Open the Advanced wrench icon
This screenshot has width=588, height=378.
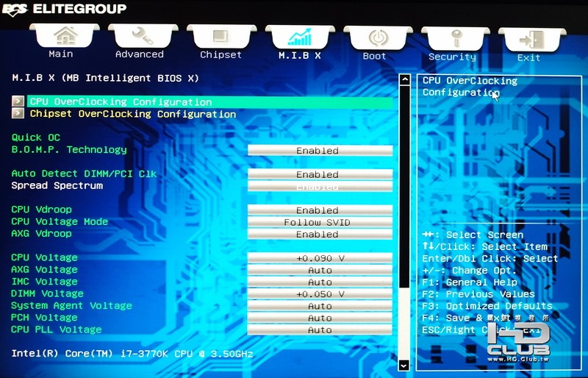(x=143, y=37)
